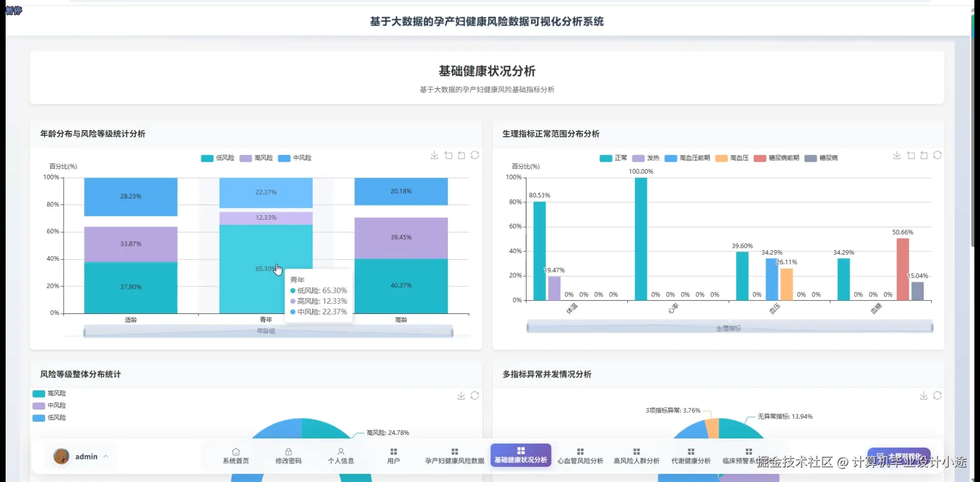Click the 生理指标正常范围分布分析 title
The image size is (980, 482).
(x=551, y=134)
